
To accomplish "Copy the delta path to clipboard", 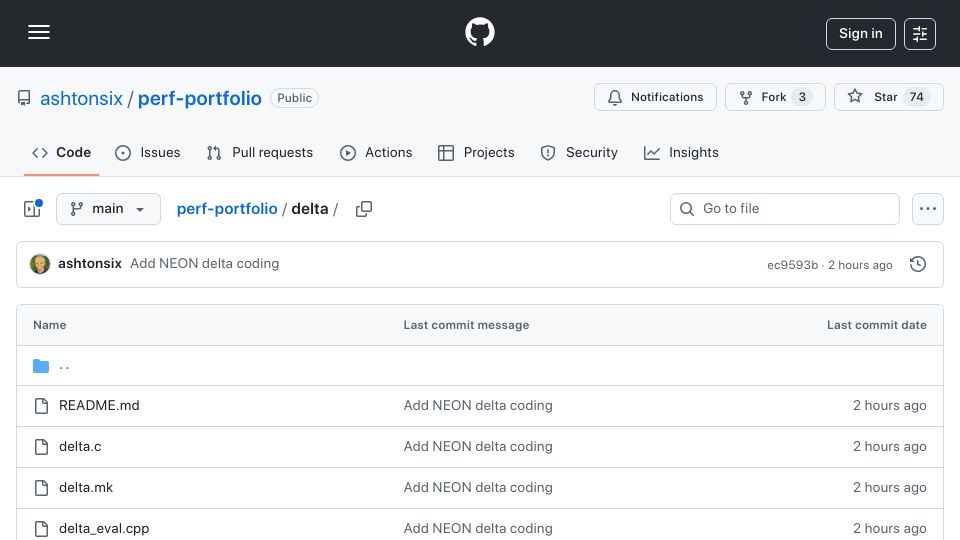I will pos(364,209).
